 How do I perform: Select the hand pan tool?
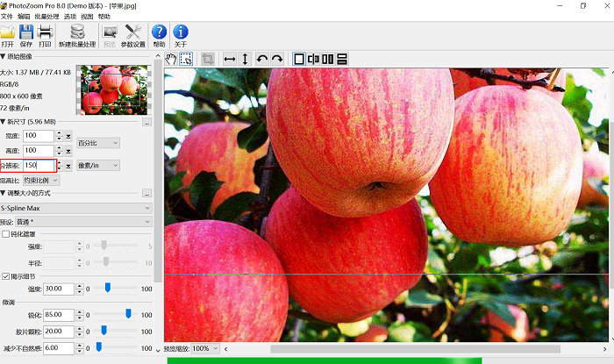[x=171, y=59]
